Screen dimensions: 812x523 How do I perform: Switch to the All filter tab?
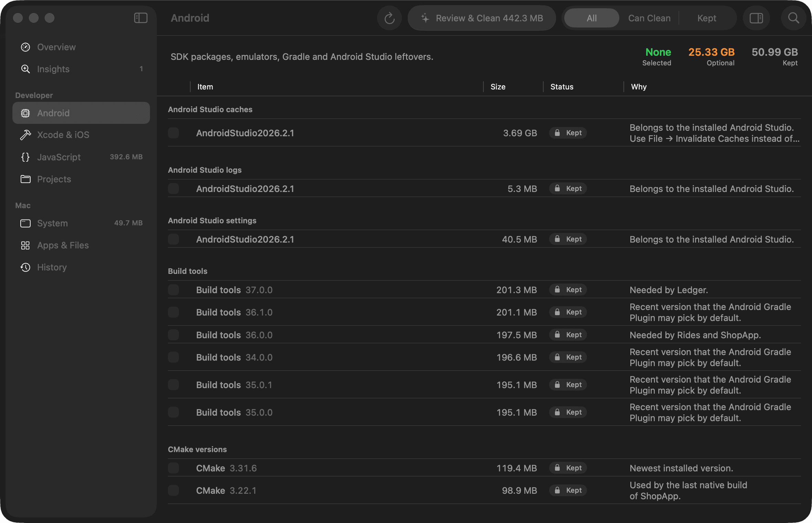pyautogui.click(x=592, y=18)
